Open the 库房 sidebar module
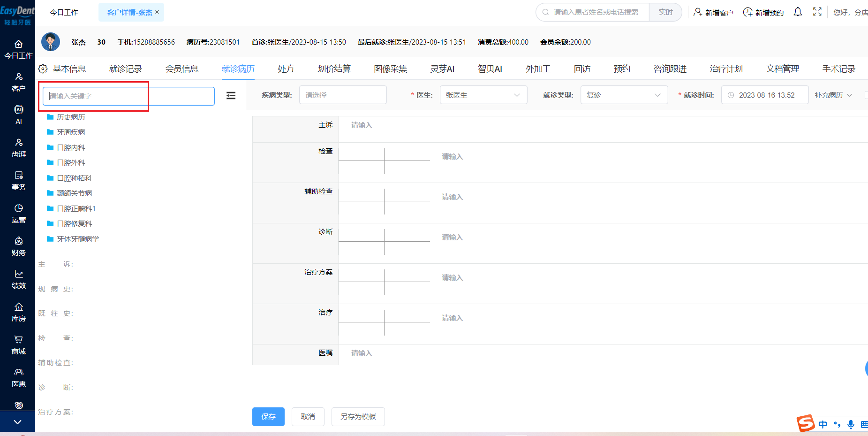The width and height of the screenshot is (868, 436). (18, 313)
